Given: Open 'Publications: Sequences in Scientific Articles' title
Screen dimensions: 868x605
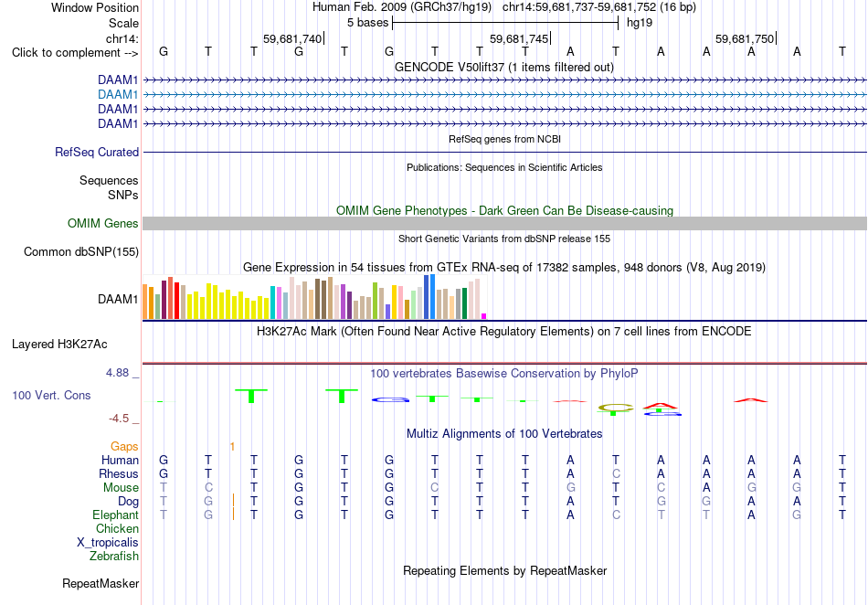Looking at the screenshot, I should [x=504, y=167].
